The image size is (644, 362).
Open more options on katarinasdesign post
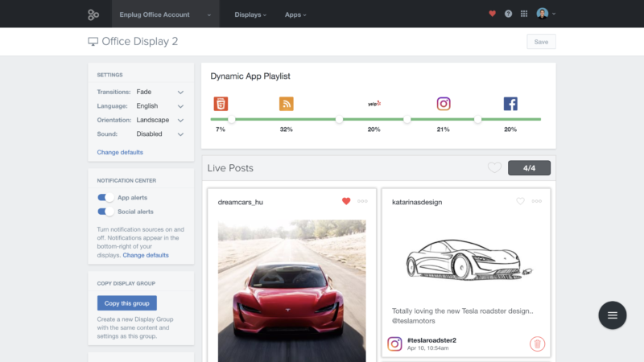coord(536,201)
